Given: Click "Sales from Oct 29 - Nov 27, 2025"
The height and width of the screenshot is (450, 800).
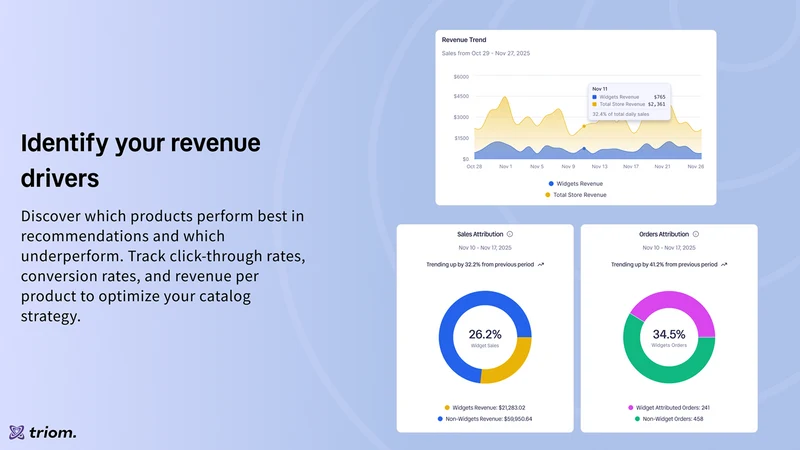Looking at the screenshot, I should click(x=486, y=53).
